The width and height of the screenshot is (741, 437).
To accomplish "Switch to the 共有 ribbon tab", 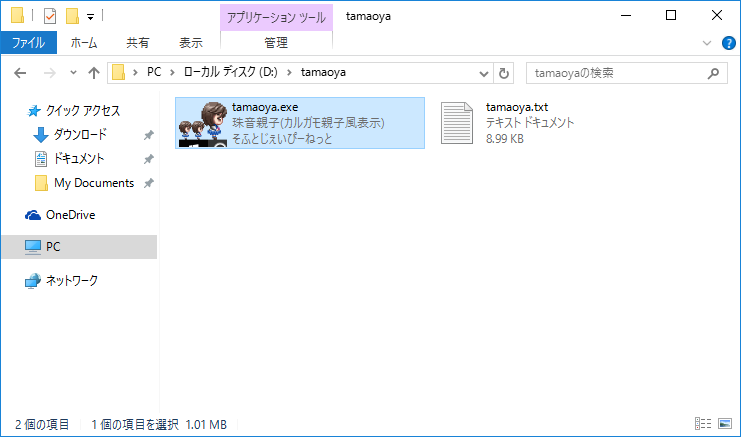I will pyautogui.click(x=138, y=43).
